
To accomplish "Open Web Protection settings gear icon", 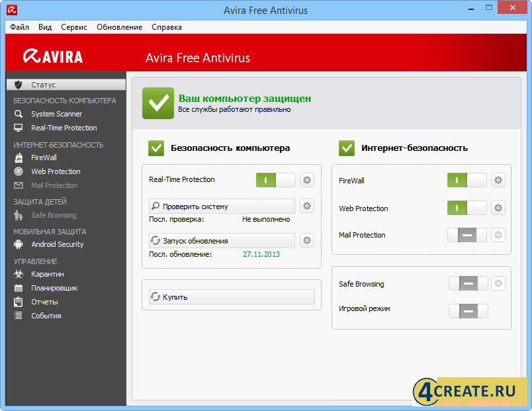I will pyautogui.click(x=498, y=208).
